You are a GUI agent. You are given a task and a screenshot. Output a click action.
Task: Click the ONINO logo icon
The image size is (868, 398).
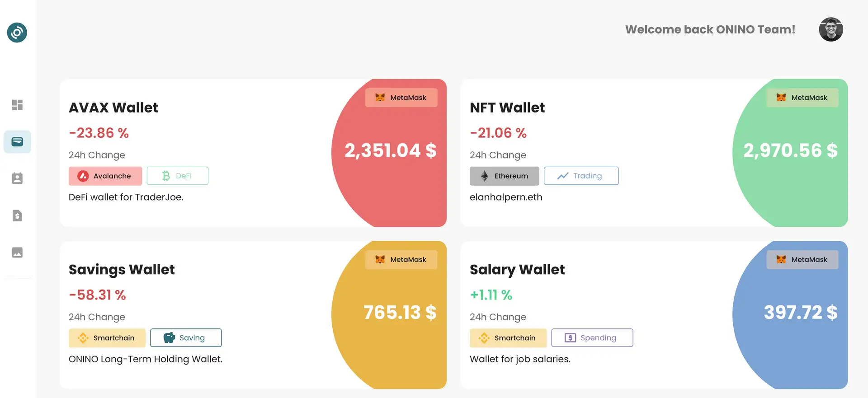click(x=17, y=33)
